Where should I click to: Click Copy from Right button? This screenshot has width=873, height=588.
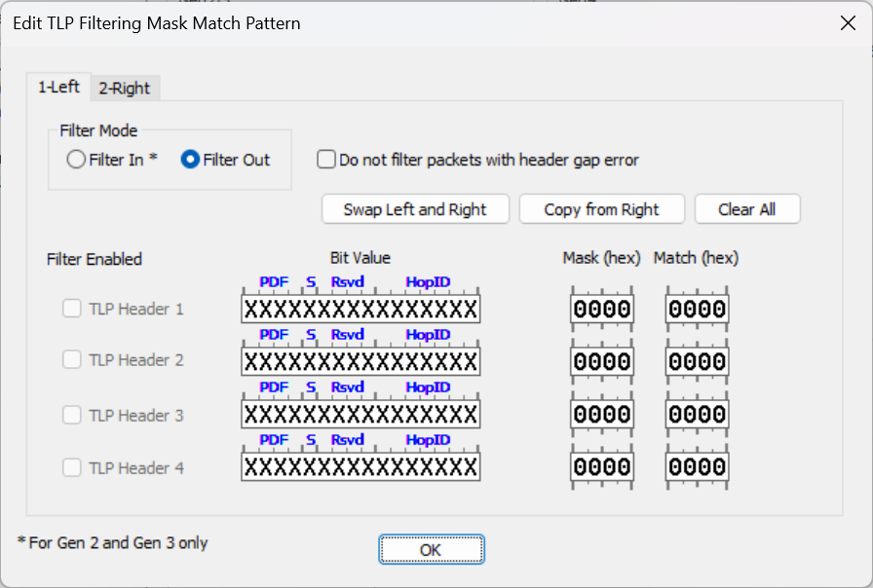click(x=601, y=209)
